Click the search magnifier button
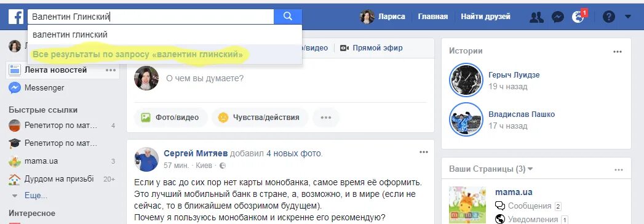Viewport: 644px width, 224px height. pyautogui.click(x=288, y=17)
